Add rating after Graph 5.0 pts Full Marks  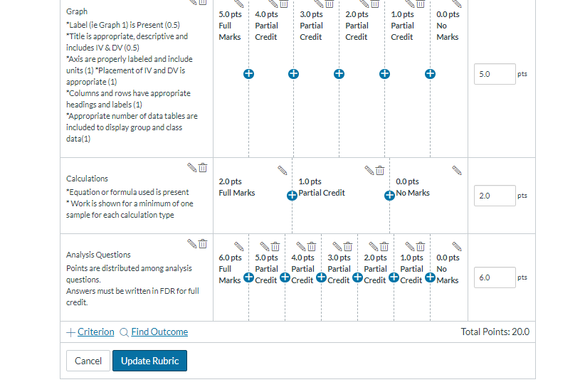(248, 73)
